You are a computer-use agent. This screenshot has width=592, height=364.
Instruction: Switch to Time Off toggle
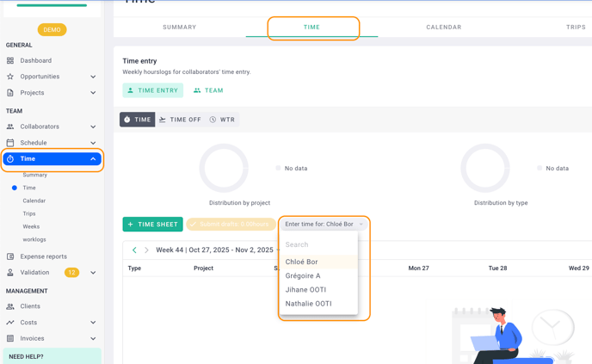[180, 120]
